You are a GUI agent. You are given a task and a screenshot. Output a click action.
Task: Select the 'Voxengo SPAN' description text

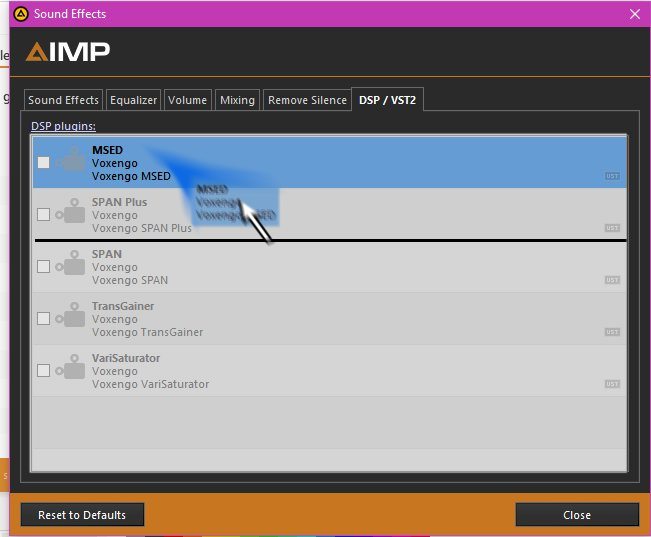click(130, 280)
